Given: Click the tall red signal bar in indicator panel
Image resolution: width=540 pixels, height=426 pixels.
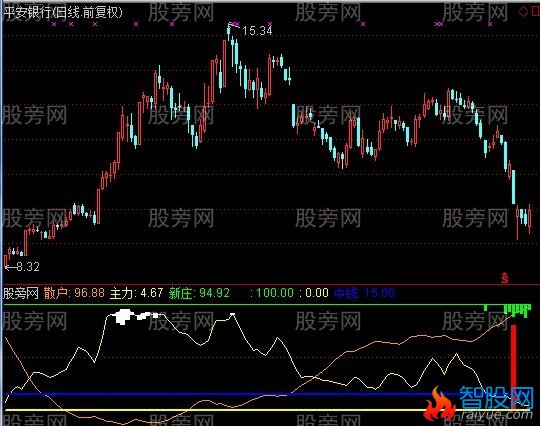Looking at the screenshot, I should point(513,367).
